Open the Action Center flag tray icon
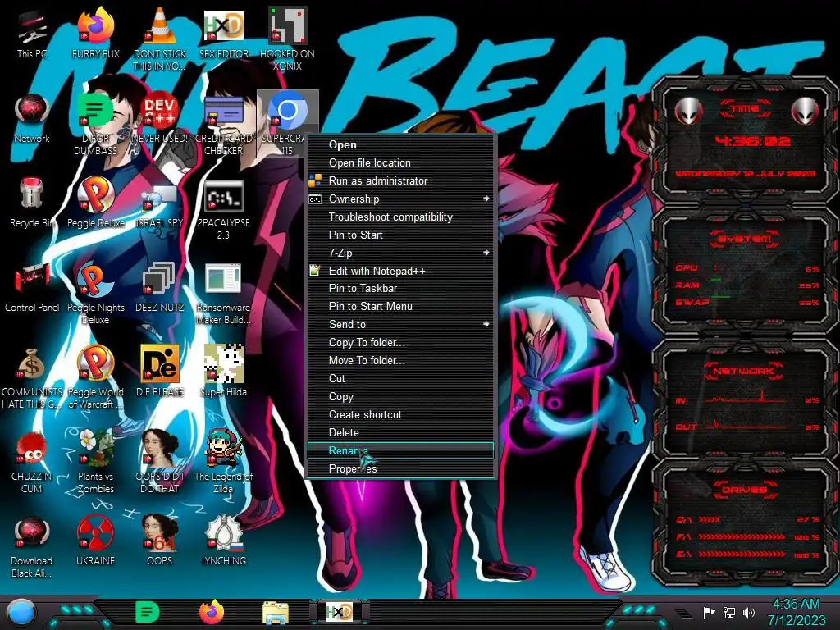840x630 pixels. coord(709,612)
